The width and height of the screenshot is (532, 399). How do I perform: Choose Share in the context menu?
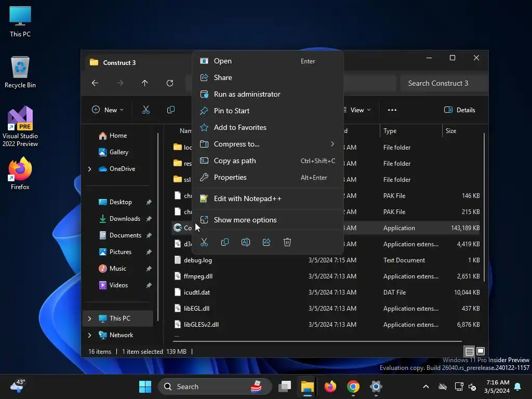268,78
